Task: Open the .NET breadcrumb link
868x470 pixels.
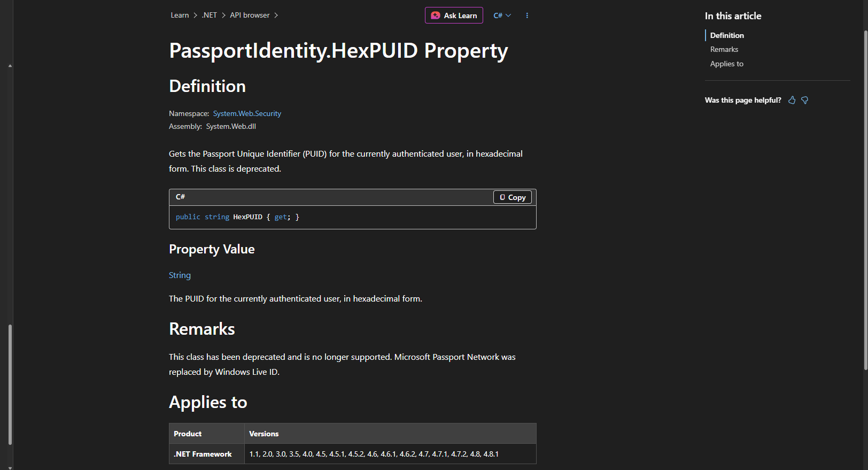Action: tap(210, 15)
